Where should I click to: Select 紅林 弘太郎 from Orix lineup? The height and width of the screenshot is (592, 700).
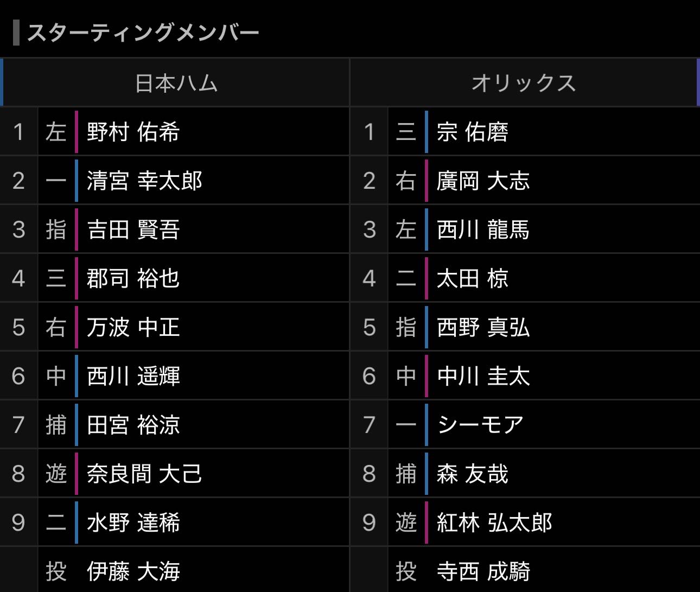494,523
